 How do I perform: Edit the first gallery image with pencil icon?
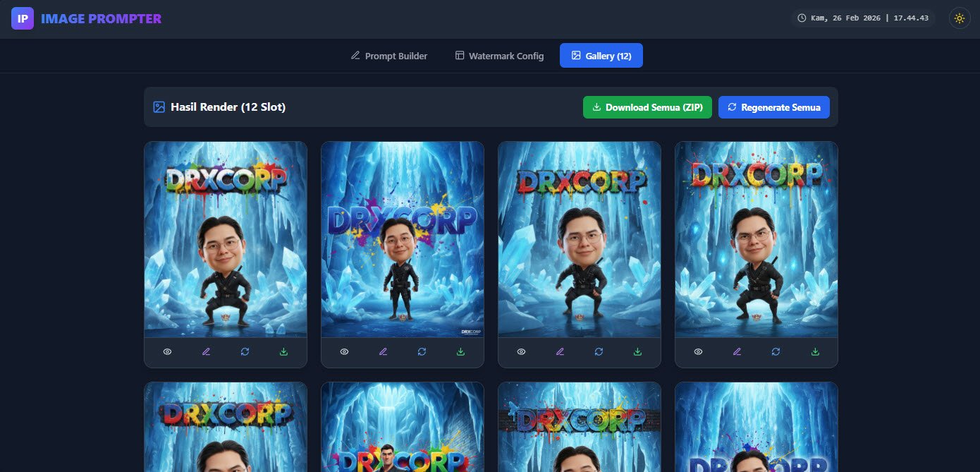[x=206, y=351]
